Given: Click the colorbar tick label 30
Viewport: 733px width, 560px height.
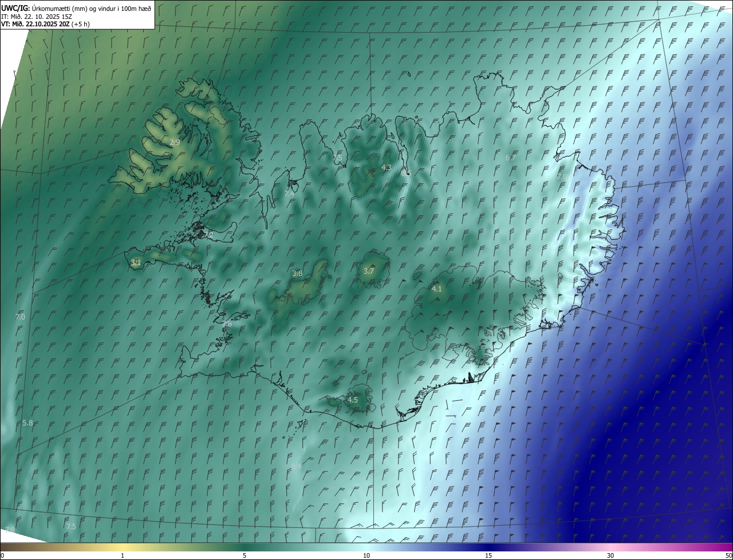Looking at the screenshot, I should [x=610, y=555].
